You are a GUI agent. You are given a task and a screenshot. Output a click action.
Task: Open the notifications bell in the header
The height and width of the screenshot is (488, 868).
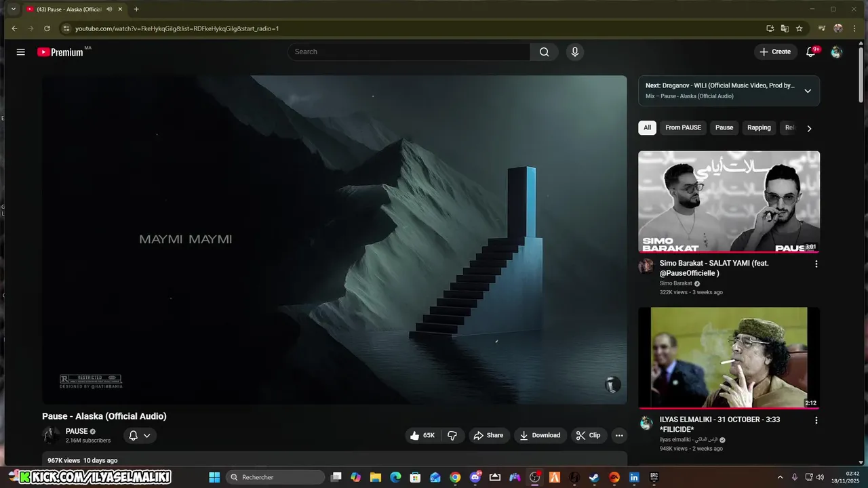(810, 52)
